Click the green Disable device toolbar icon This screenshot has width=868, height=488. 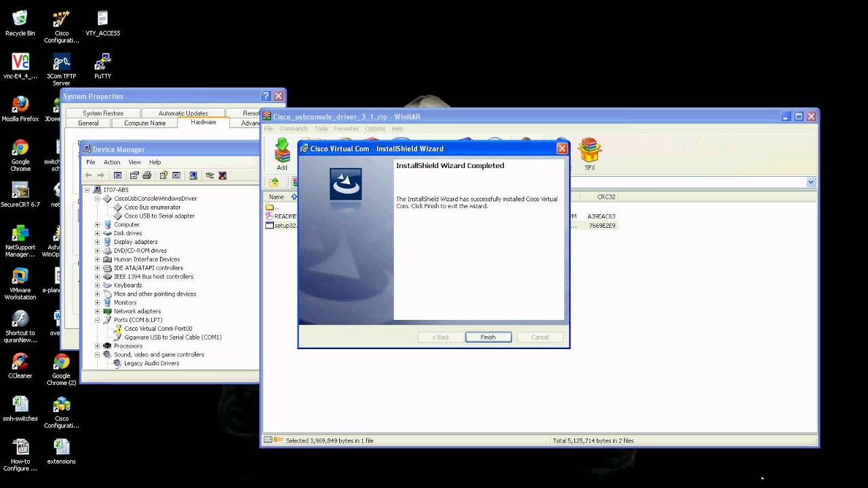tap(210, 175)
